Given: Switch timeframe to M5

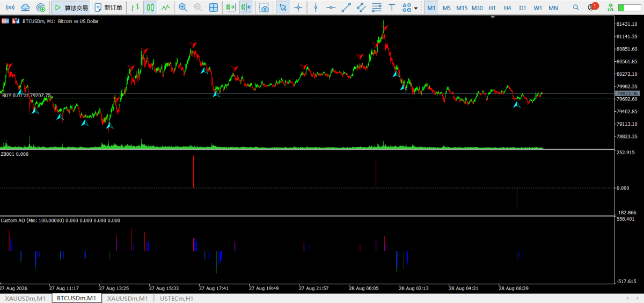Looking at the screenshot, I should pos(447,8).
